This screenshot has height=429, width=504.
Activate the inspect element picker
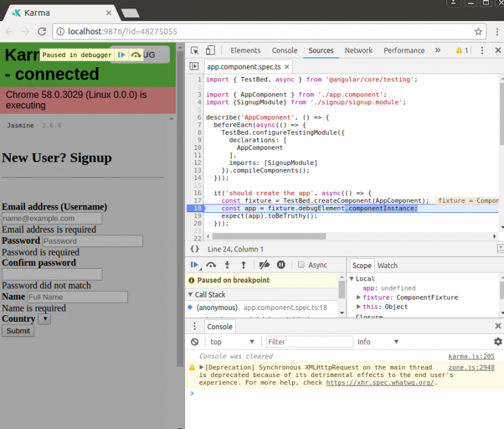coord(195,51)
